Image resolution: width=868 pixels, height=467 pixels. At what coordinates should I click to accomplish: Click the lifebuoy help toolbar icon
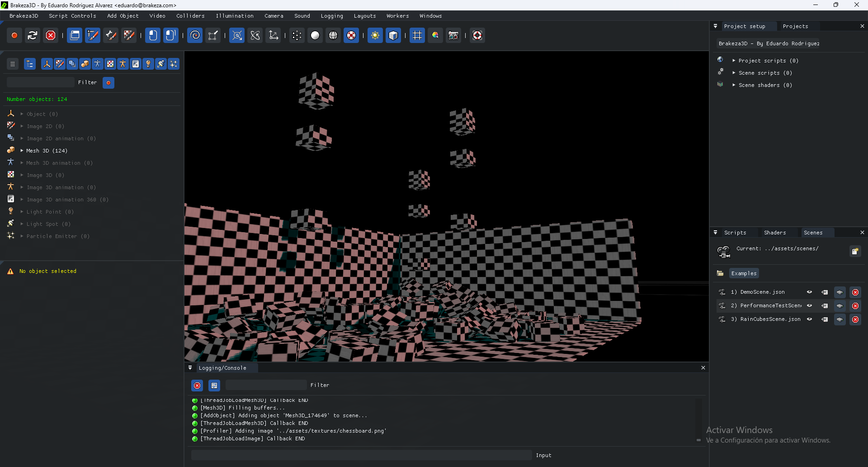point(477,35)
